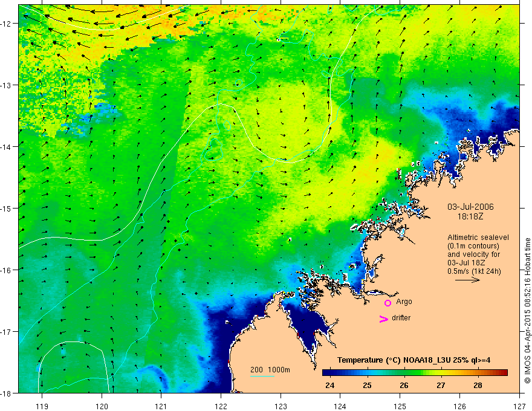Click the '(0.1m contours)' caption line
This screenshot has height=411, width=532.
coord(473,246)
